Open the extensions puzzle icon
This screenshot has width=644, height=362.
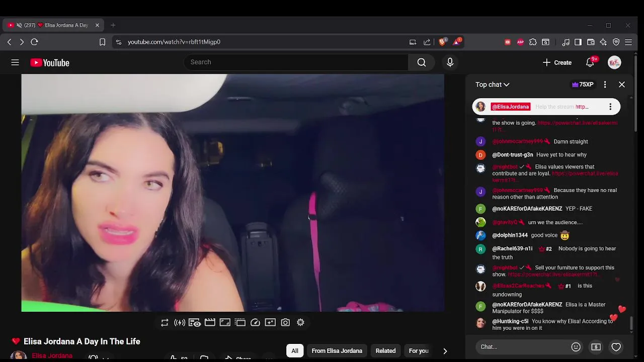coord(533,42)
